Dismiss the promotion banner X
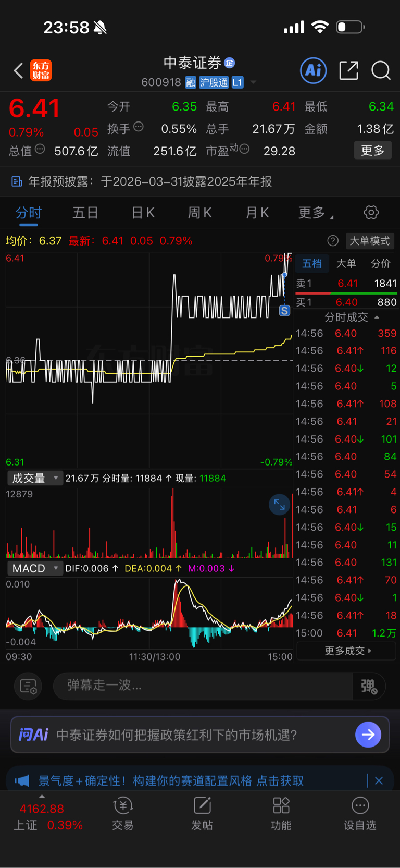The image size is (400, 868). coord(379,780)
